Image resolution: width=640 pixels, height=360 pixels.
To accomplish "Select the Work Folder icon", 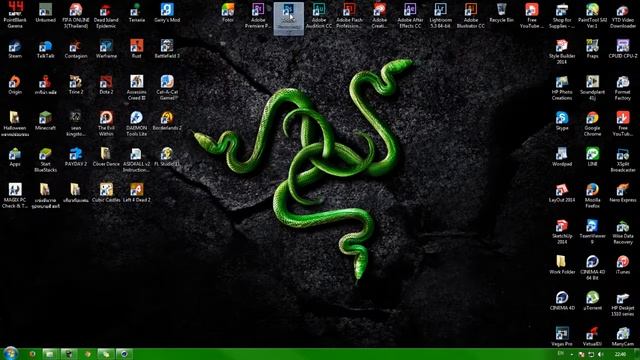I will tap(562, 264).
